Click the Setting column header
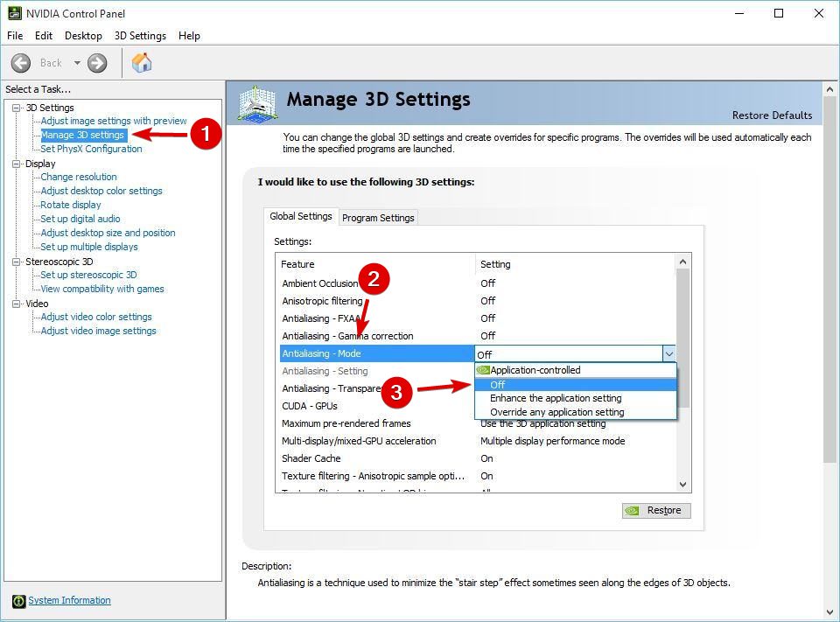 (x=576, y=264)
